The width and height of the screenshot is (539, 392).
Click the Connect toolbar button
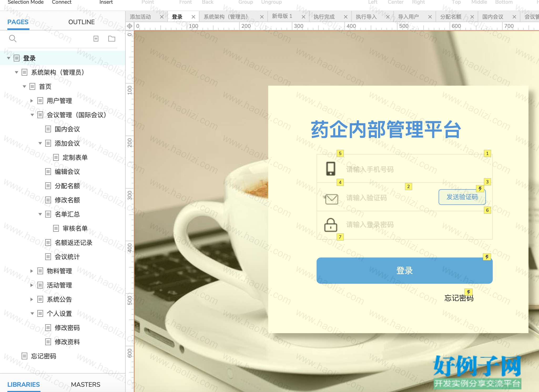62,2
